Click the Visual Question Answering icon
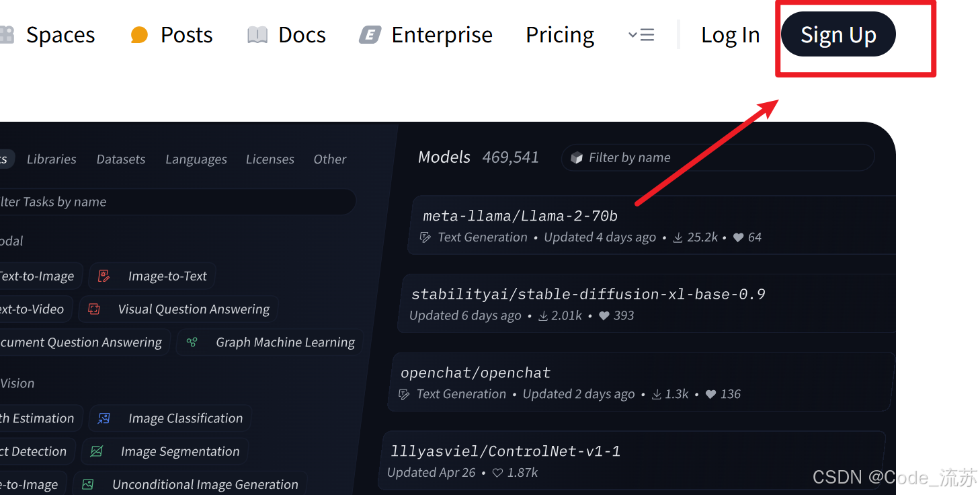The height and width of the screenshot is (495, 980). (94, 309)
